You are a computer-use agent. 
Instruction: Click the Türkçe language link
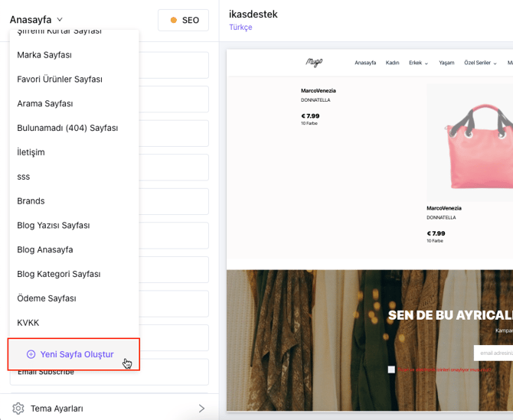pyautogui.click(x=240, y=28)
